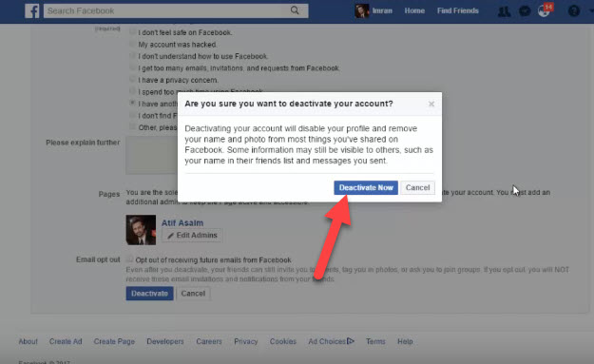Open the Messenger messages icon
Image resolution: width=594 pixels, height=364 pixels.
pos(525,11)
